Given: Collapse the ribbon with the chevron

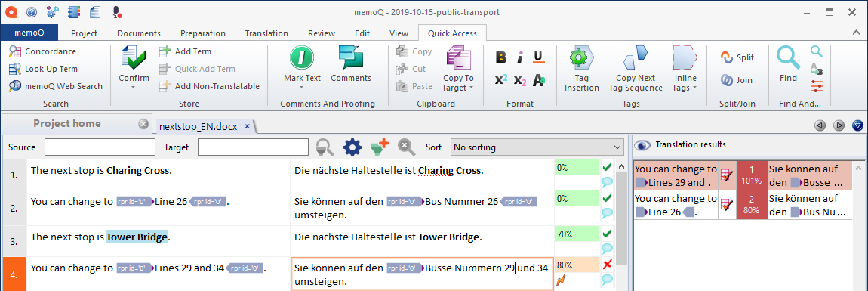Looking at the screenshot, I should (857, 33).
